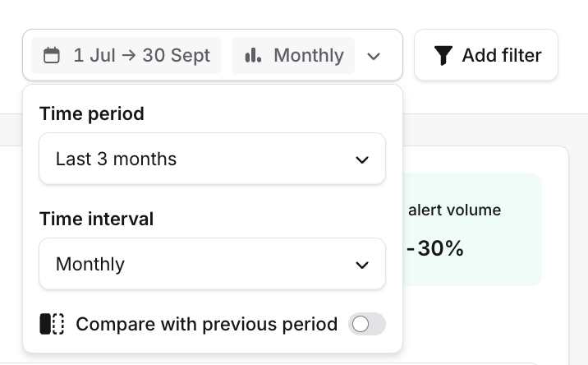Click the bar chart icon next to Monthly
The image size is (588, 365).
click(253, 55)
